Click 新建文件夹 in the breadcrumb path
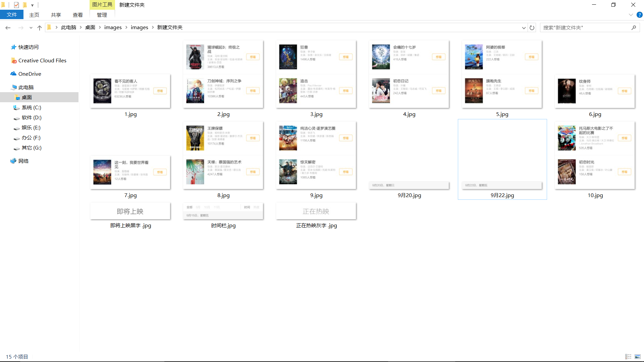Viewport: 644px width, 362px height. click(170, 27)
